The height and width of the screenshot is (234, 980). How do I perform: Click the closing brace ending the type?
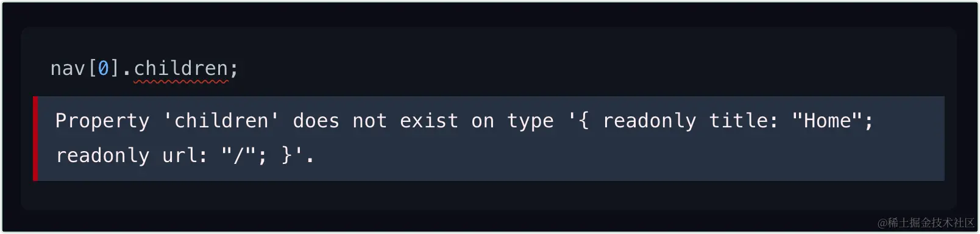click(286, 155)
